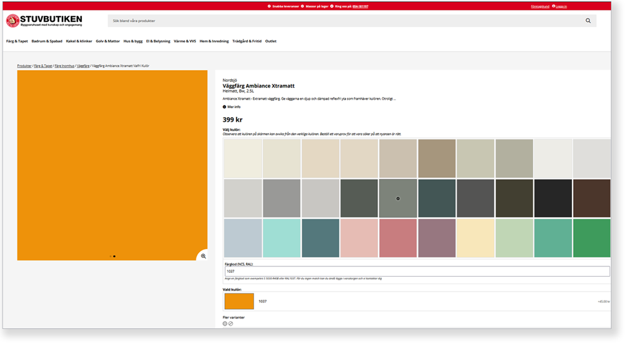Click the Helmatt, Bw, 2.5L subtitle
This screenshot has height=352, width=644.
pos(238,91)
